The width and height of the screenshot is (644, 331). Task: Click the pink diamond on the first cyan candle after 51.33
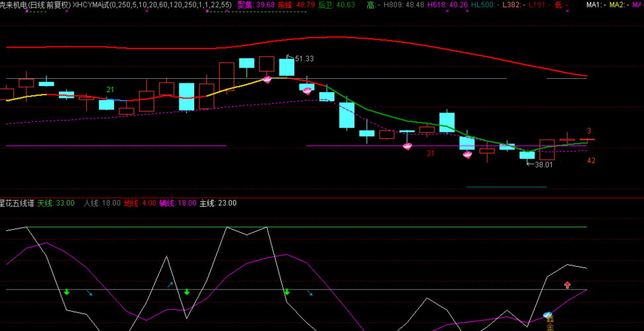tap(307, 91)
